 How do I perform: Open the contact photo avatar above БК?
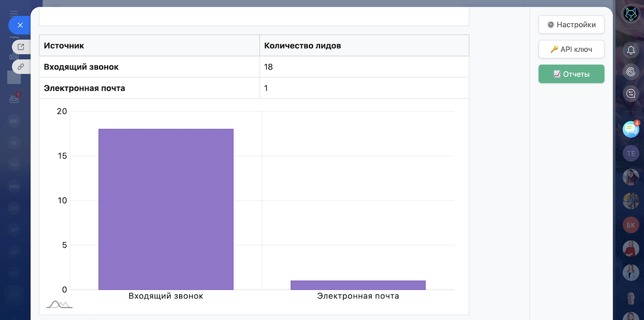click(x=631, y=201)
